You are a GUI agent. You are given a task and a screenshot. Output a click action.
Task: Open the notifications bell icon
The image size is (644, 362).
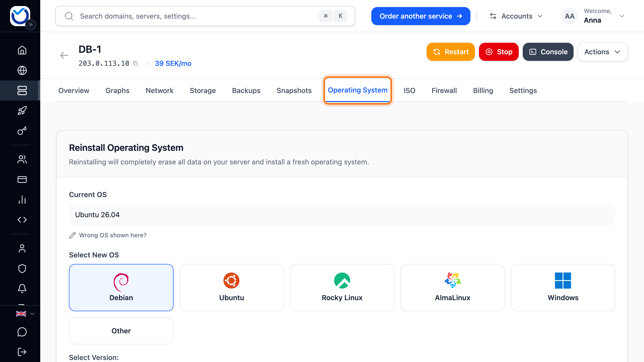pyautogui.click(x=22, y=289)
